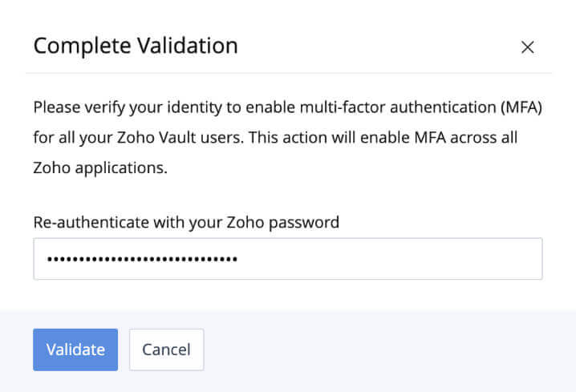The image size is (576, 392).
Task: Click the word "Validation" in the header
Action: (x=187, y=46)
